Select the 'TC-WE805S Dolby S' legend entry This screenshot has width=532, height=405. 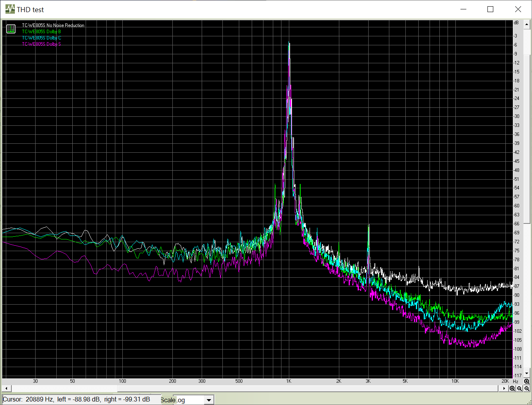(x=41, y=44)
